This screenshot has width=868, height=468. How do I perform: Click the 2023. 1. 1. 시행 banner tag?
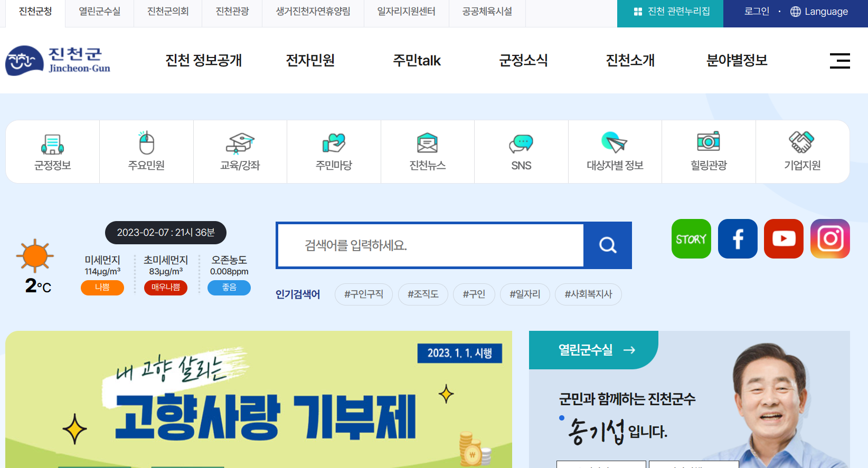(460, 354)
